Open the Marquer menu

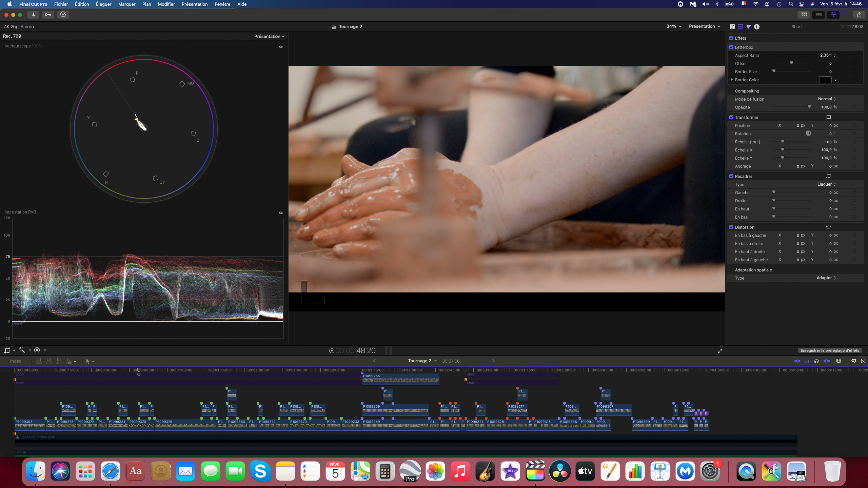126,4
